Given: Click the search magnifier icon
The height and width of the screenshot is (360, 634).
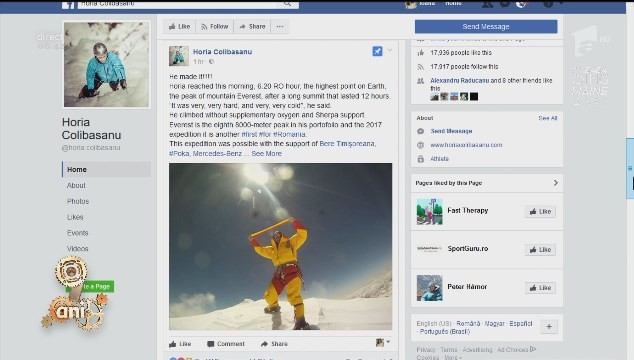Looking at the screenshot, I should tap(287, 4).
